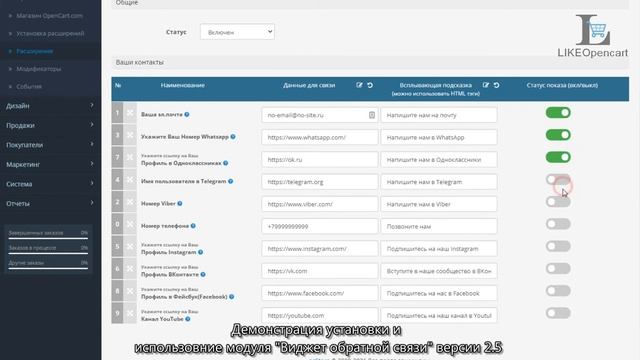Enable the Telegram display toggle
The height and width of the screenshot is (360, 640).
coord(558,180)
